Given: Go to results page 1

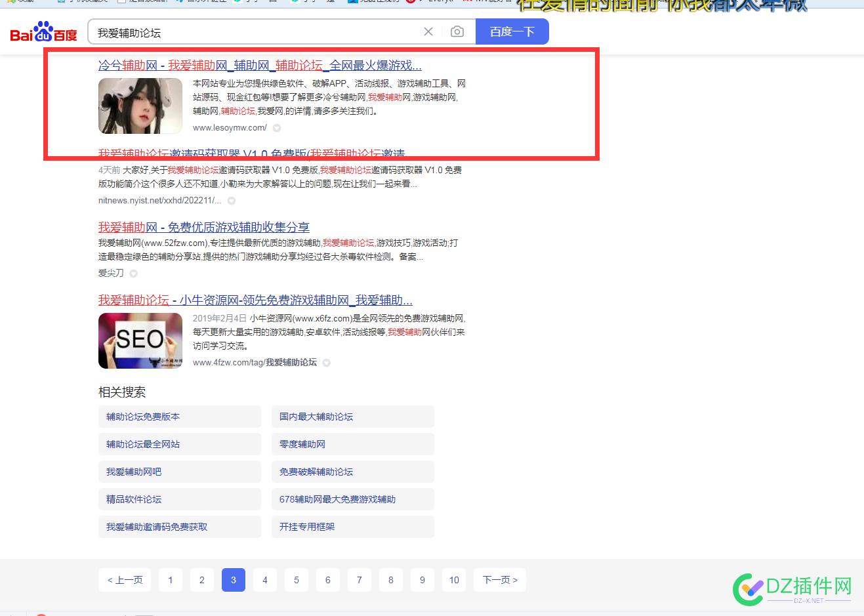Looking at the screenshot, I should point(171,580).
